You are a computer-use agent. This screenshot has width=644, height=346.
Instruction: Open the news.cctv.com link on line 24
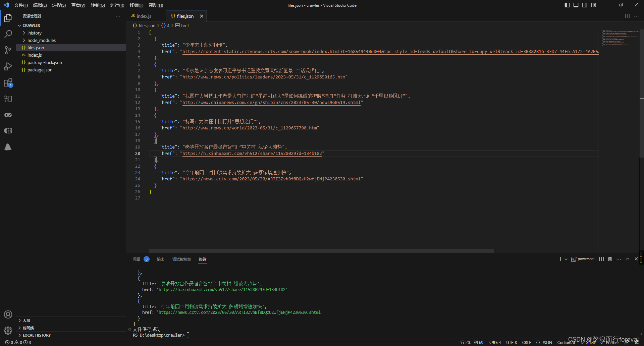271,179
